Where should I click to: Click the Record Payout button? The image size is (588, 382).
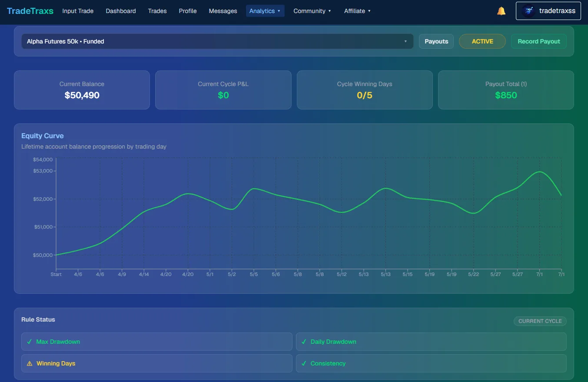539,41
